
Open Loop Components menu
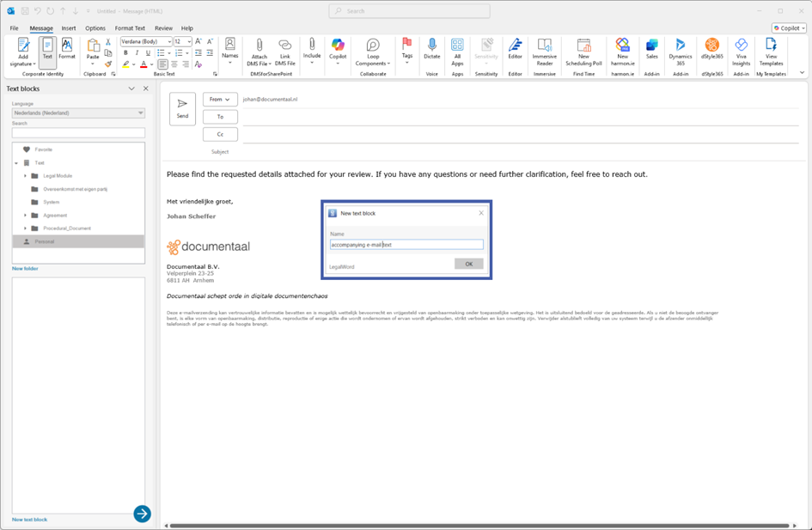(373, 52)
